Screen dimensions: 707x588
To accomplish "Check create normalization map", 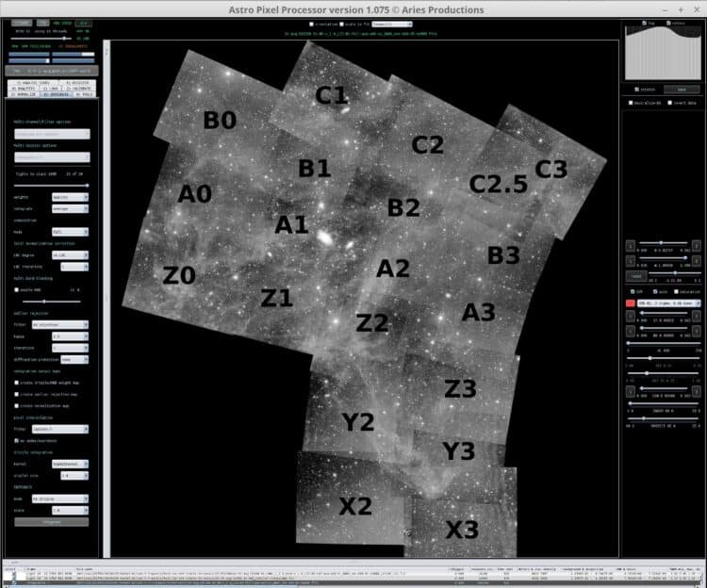I will (17, 405).
